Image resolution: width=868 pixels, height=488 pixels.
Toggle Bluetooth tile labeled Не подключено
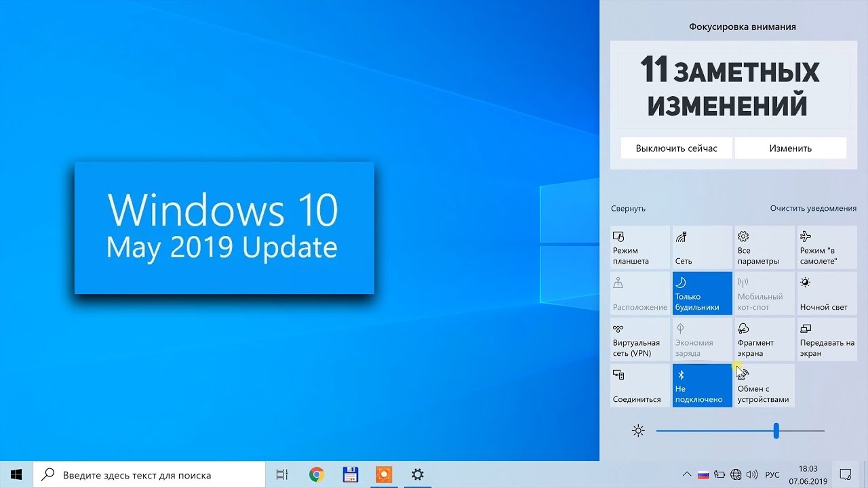click(702, 386)
